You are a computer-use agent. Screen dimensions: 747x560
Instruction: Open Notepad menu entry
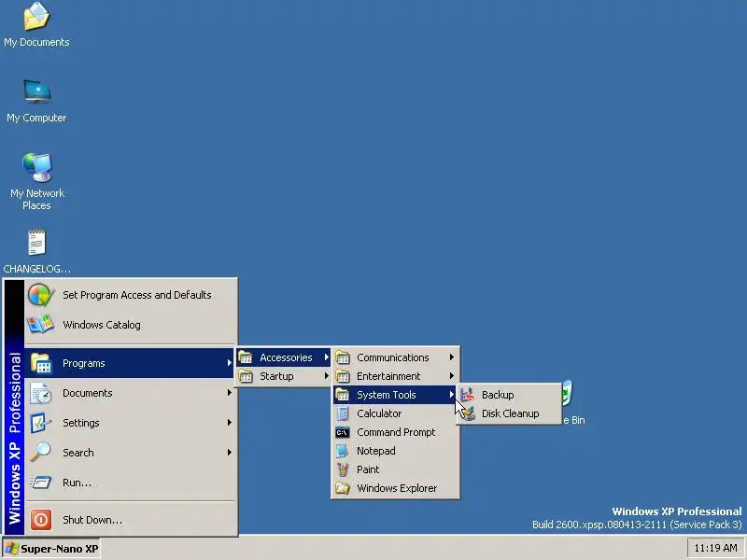(x=396, y=451)
